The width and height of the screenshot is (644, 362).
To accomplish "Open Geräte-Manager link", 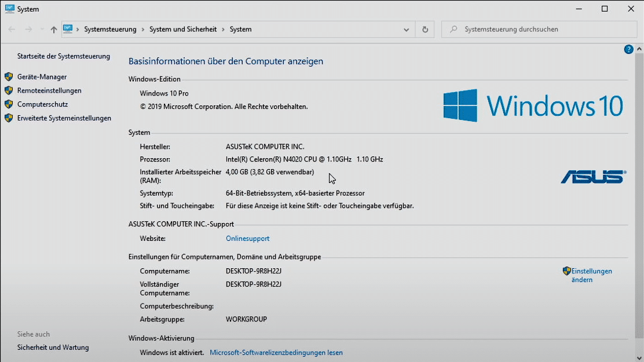I will 42,77.
